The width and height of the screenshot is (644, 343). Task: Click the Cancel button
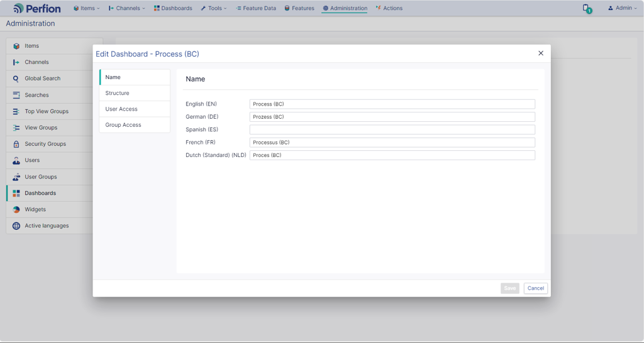click(x=536, y=288)
